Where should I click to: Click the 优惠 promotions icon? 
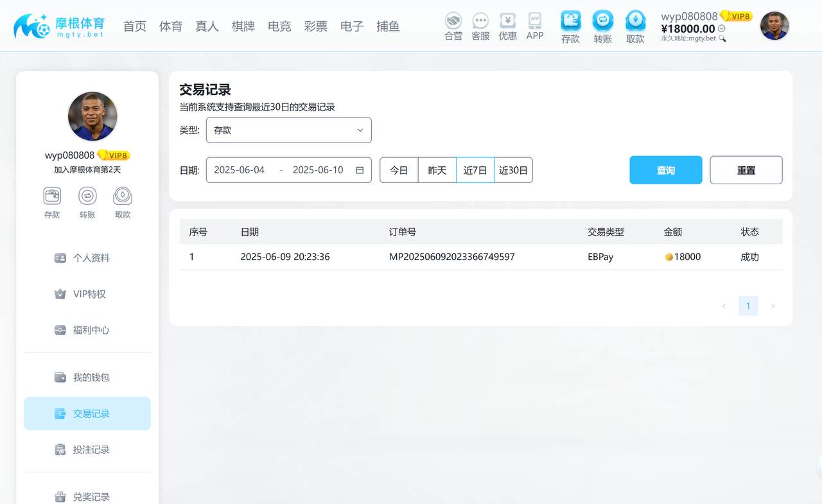[x=507, y=21]
